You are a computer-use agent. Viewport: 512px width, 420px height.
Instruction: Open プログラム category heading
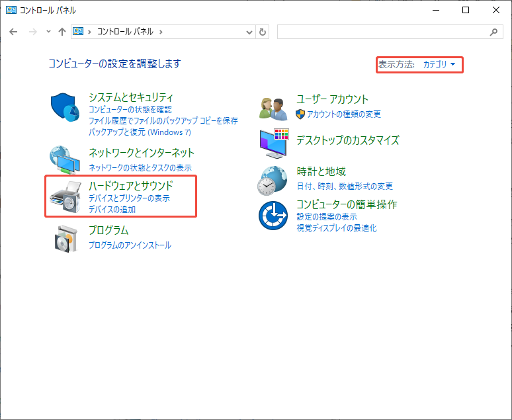[108, 230]
